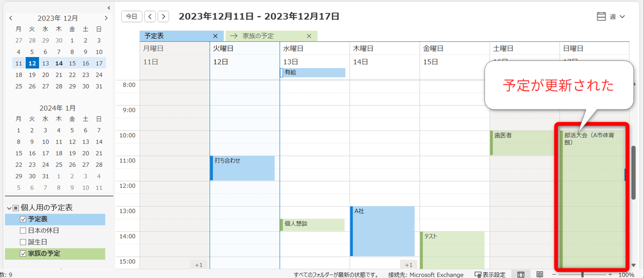Screen dimensions: 644x278
Task: Click the 今日 button
Action: [131, 16]
